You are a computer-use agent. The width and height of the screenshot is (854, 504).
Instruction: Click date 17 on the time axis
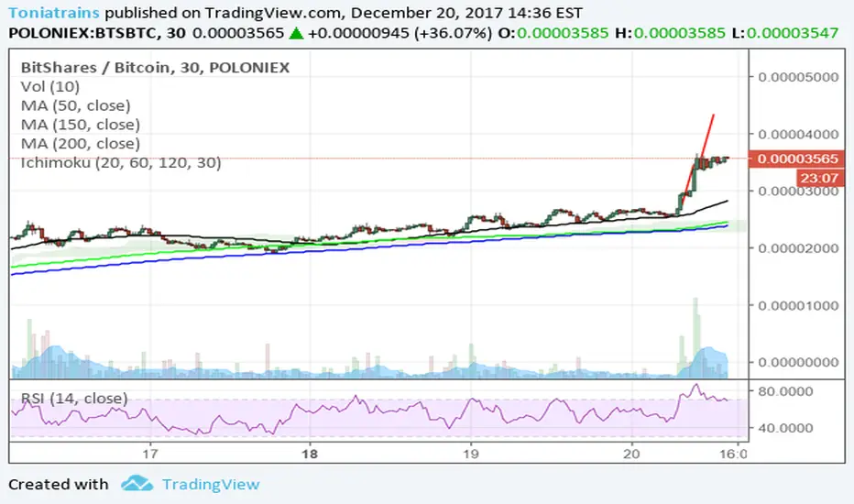pyautogui.click(x=149, y=454)
